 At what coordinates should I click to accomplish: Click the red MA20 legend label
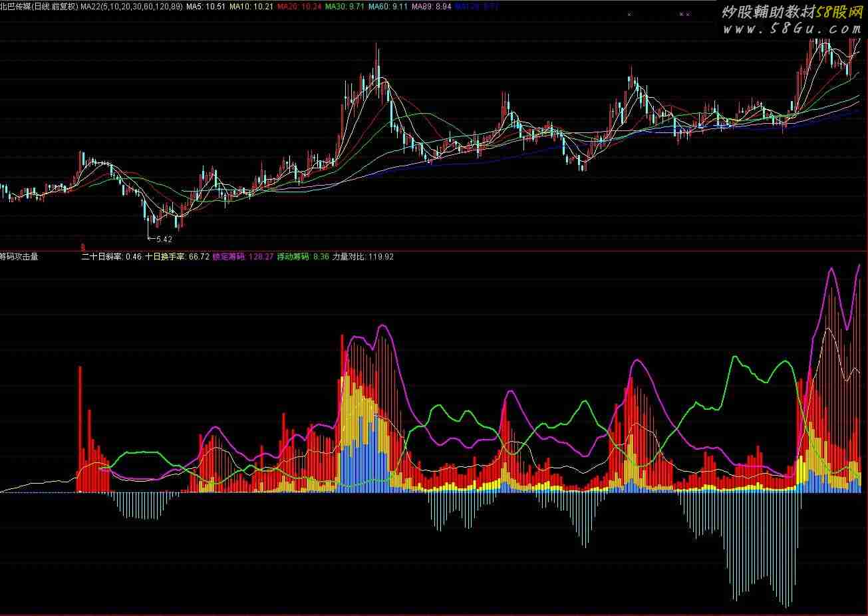click(x=299, y=7)
